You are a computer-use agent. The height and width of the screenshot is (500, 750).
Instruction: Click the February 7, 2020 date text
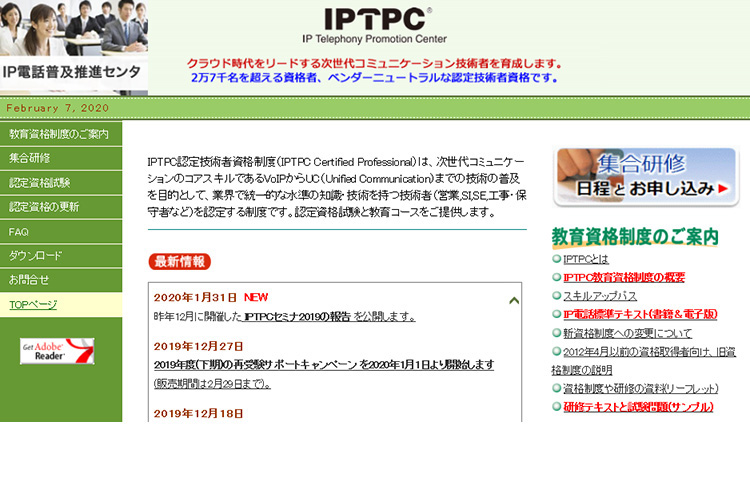[57, 108]
